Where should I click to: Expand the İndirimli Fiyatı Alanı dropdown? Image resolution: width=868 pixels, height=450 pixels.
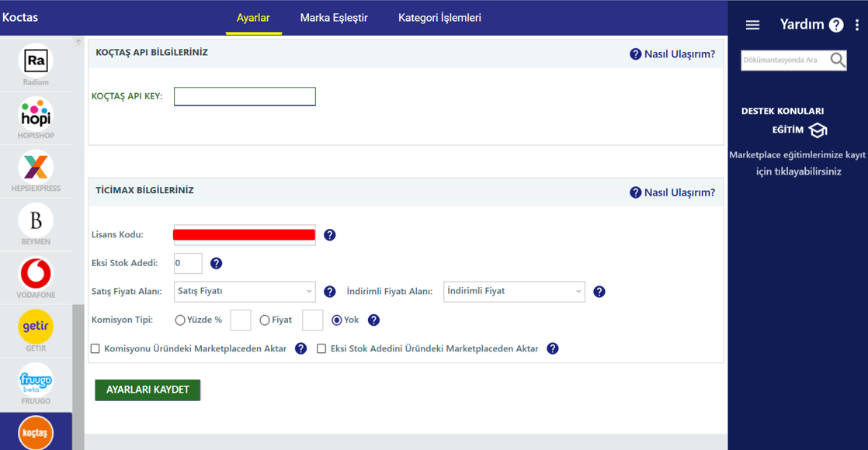point(514,292)
